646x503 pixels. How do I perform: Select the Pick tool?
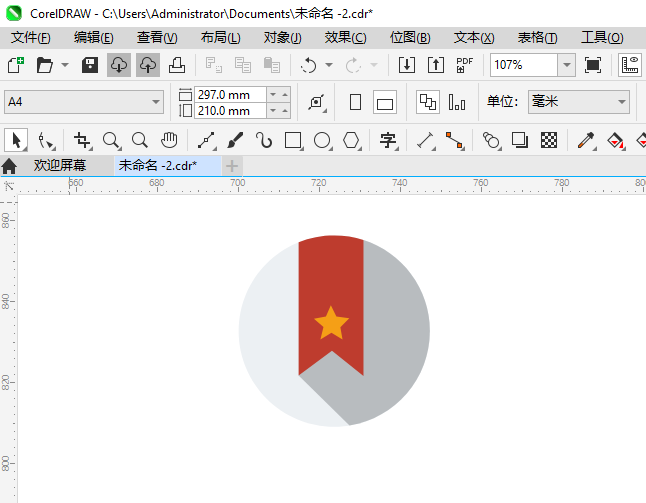tap(16, 140)
